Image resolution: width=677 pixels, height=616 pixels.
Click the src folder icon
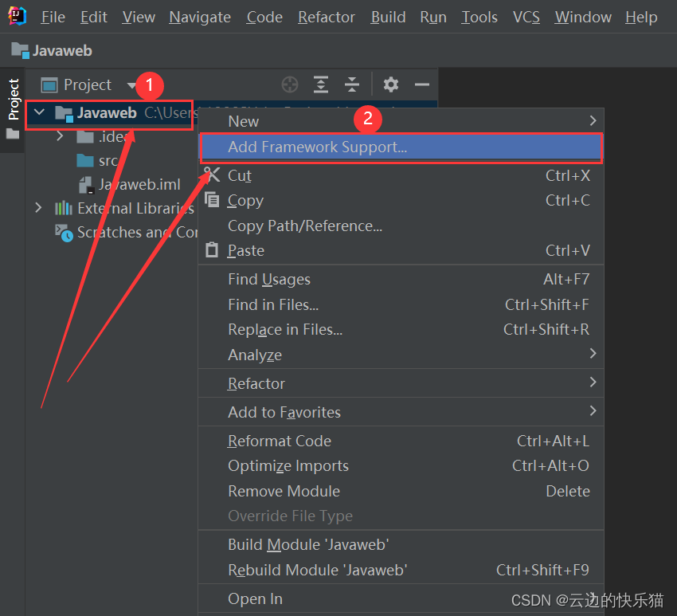tap(85, 161)
